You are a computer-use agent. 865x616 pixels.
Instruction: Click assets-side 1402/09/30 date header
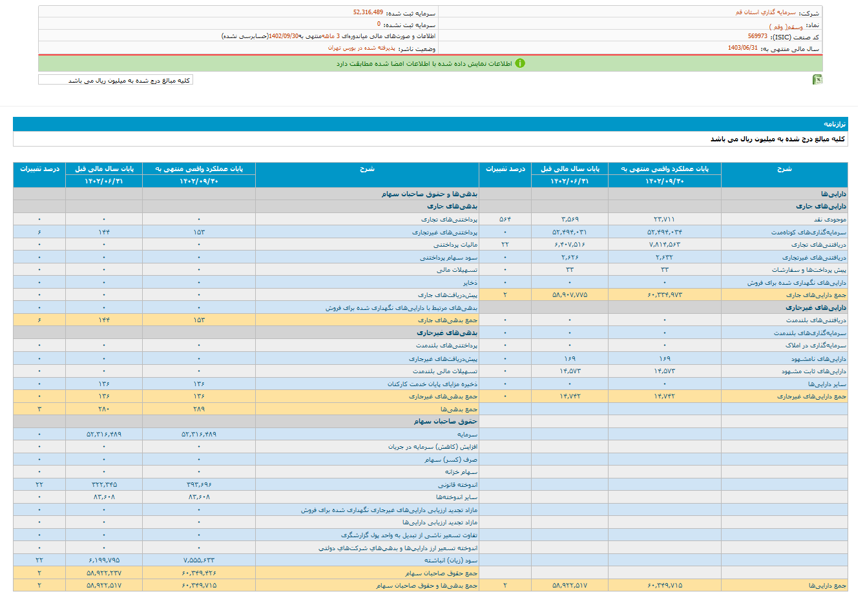[x=664, y=181]
